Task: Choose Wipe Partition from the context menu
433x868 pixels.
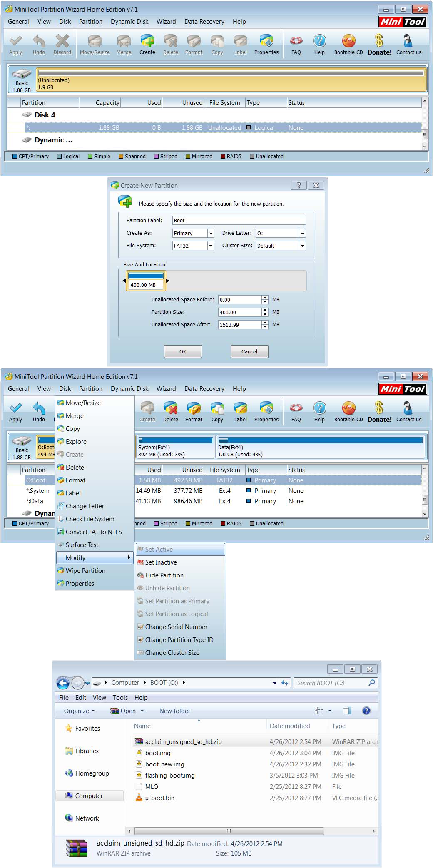Action: pyautogui.click(x=85, y=570)
